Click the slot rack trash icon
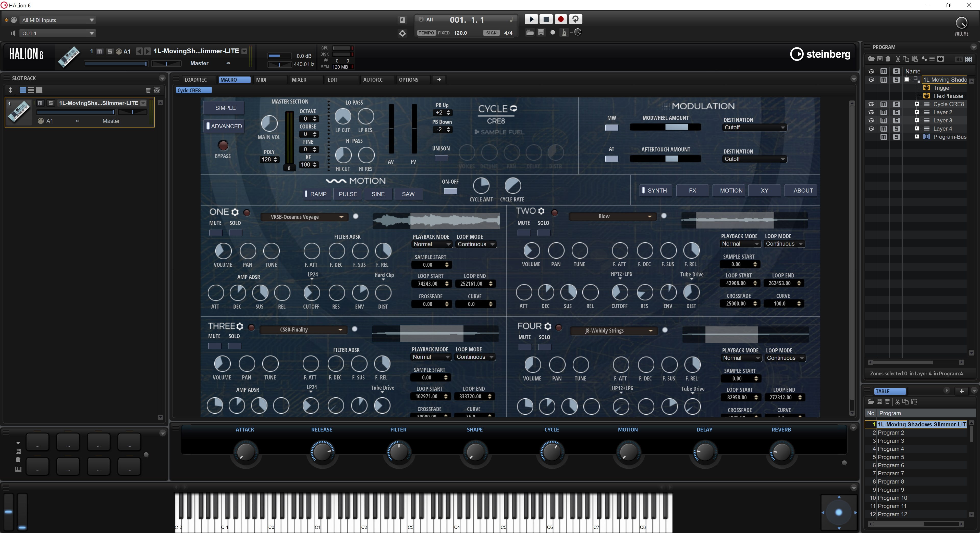Viewport: 980px width, 533px height. pos(148,90)
